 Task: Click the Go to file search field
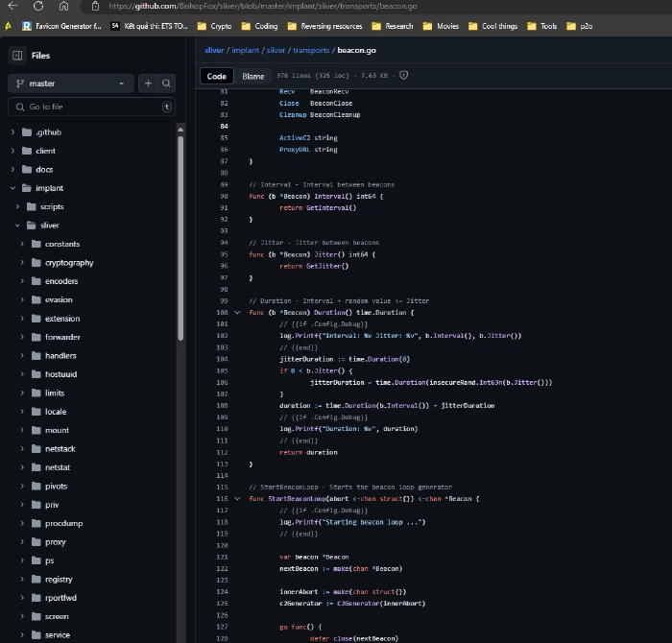[x=91, y=107]
